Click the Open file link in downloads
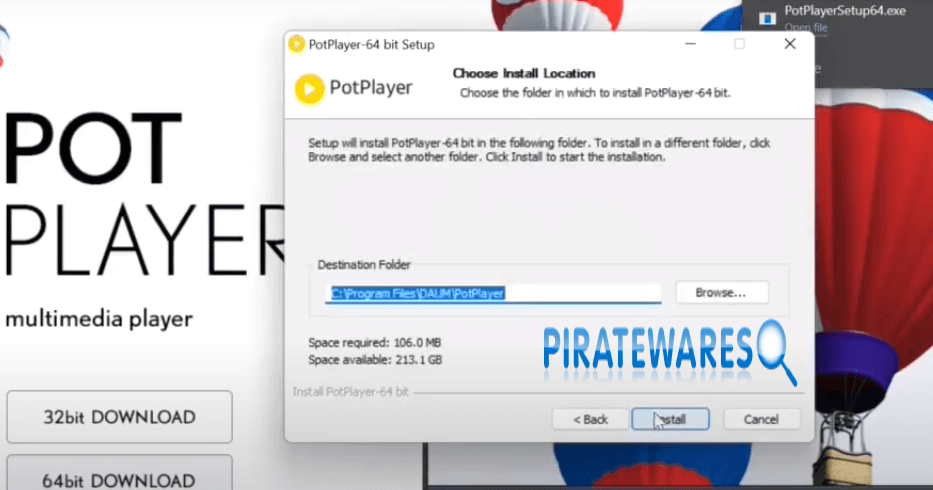 [x=805, y=28]
